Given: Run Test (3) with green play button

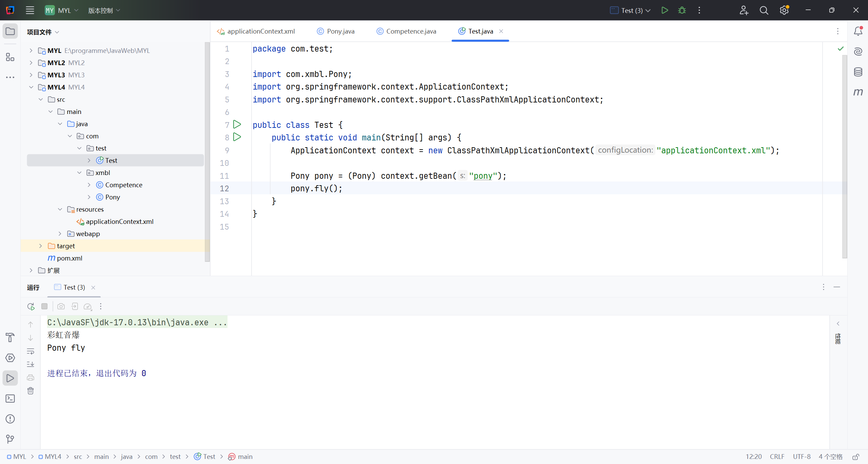Looking at the screenshot, I should coord(665,10).
